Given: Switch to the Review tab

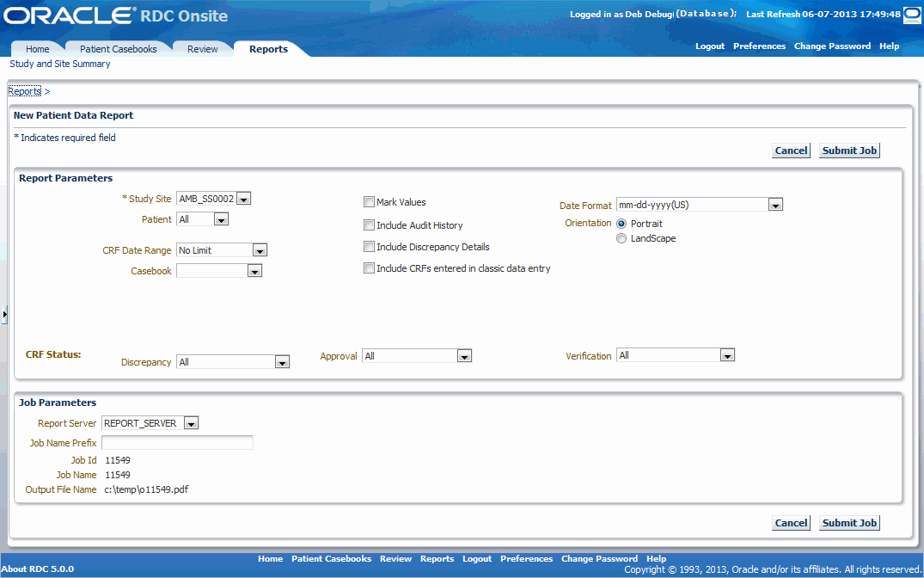Looking at the screenshot, I should click(x=203, y=49).
